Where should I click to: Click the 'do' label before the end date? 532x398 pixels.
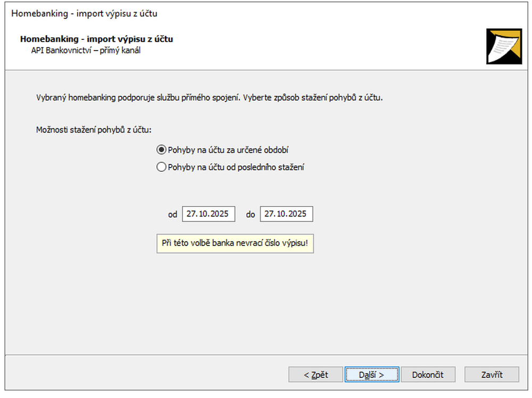pyautogui.click(x=251, y=214)
